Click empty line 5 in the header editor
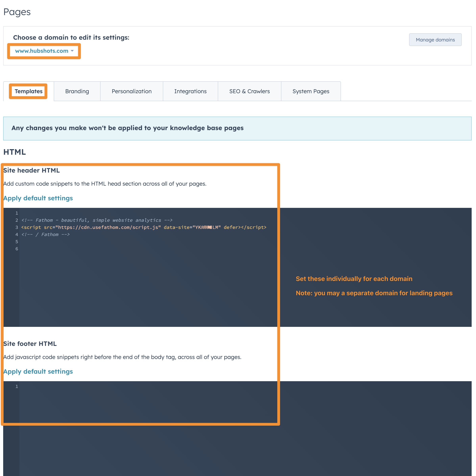Image resolution: width=476 pixels, height=476 pixels. pos(99,242)
